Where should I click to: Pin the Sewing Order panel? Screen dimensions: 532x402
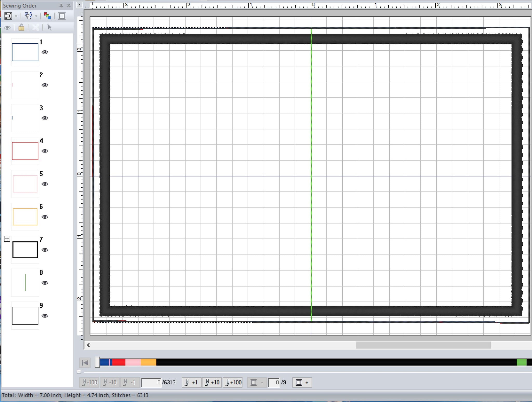tap(61, 5)
